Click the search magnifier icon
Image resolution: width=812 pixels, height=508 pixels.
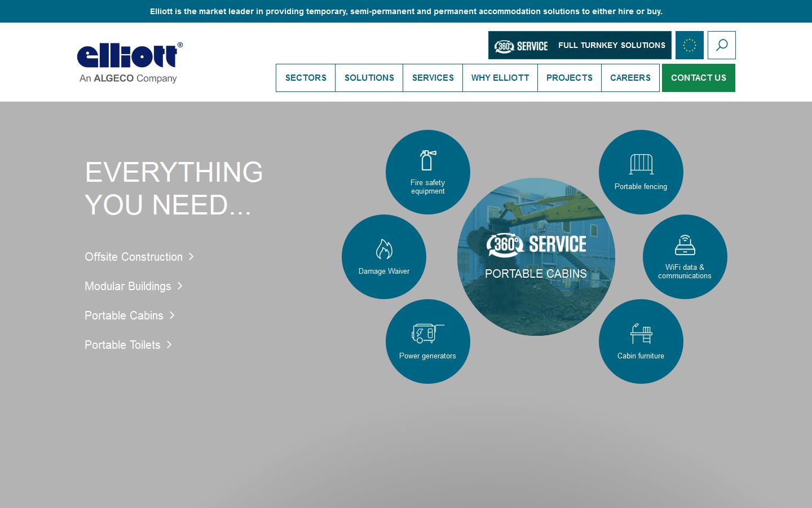(722, 45)
